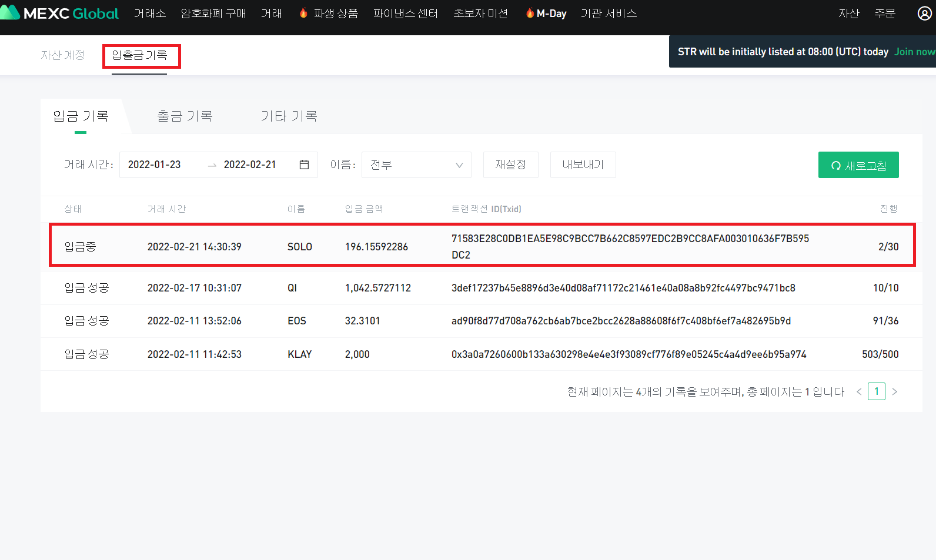Click the 거래 시간 column header

click(x=166, y=209)
